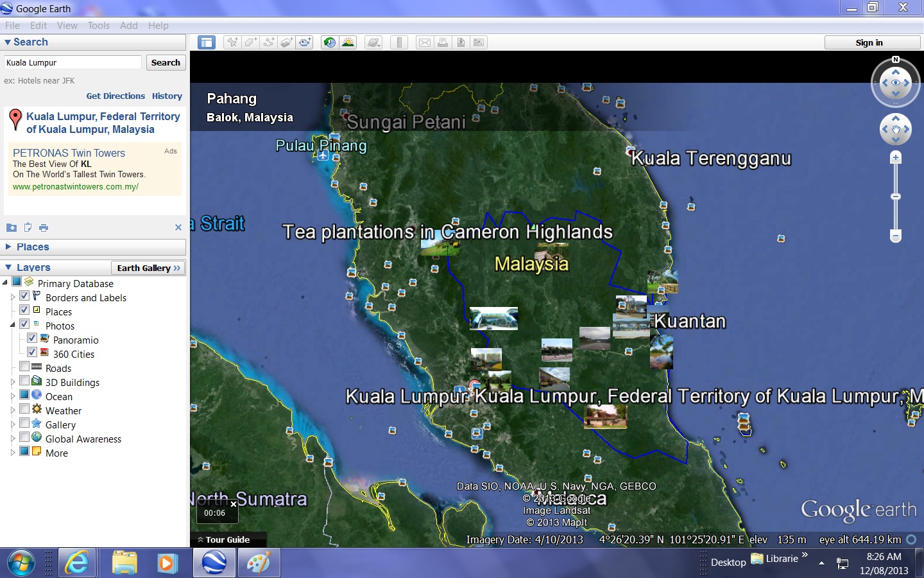Viewport: 924px width, 578px height.
Task: Click the Add Placemark pushpin icon
Action: tap(232, 42)
